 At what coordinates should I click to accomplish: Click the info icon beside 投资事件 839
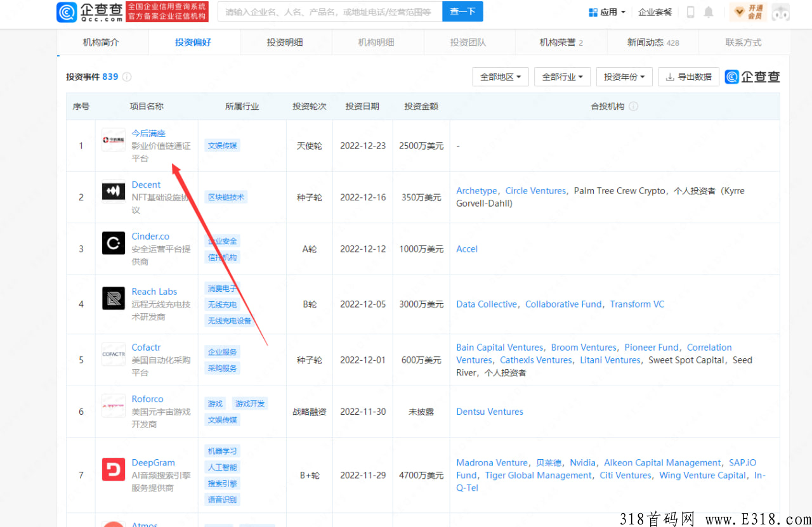click(x=127, y=77)
